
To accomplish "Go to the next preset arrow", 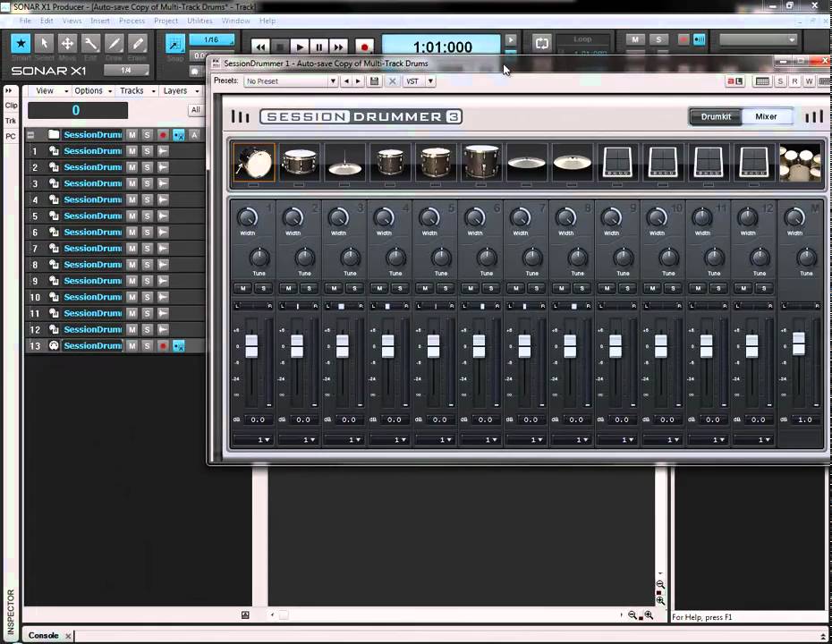I will point(358,81).
